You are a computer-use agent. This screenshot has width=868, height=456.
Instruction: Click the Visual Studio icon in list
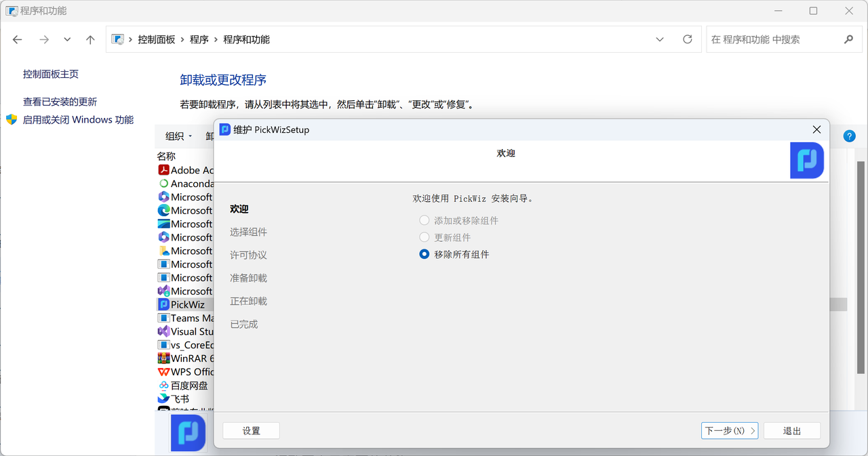click(x=163, y=331)
